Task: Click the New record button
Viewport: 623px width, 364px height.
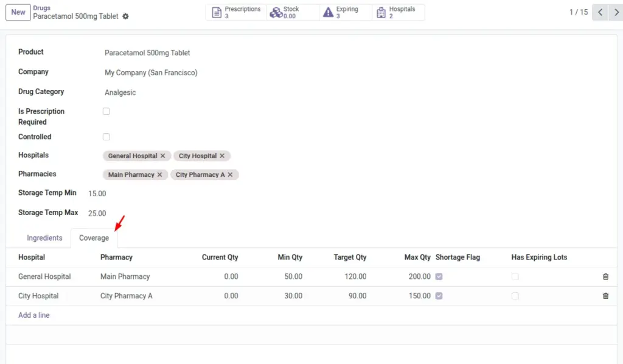Action: 18,12
